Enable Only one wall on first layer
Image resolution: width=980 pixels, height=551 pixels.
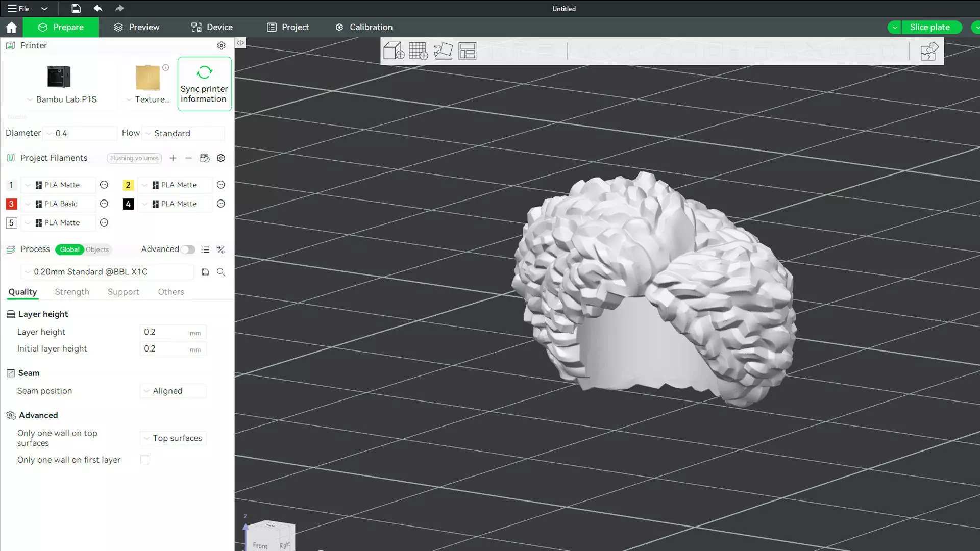145,460
